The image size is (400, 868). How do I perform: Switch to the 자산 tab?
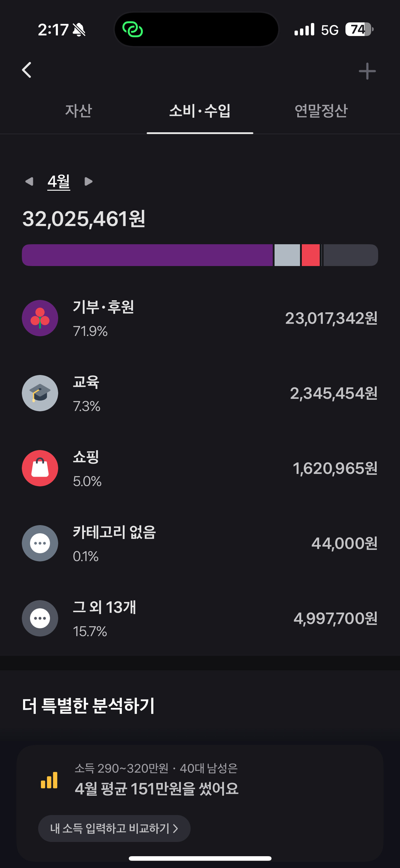click(78, 110)
